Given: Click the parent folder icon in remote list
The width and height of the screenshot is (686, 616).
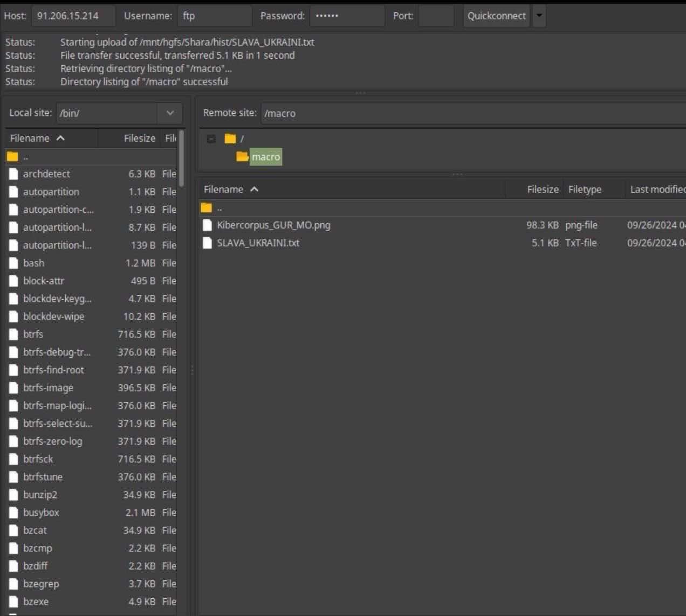Looking at the screenshot, I should pyautogui.click(x=207, y=208).
